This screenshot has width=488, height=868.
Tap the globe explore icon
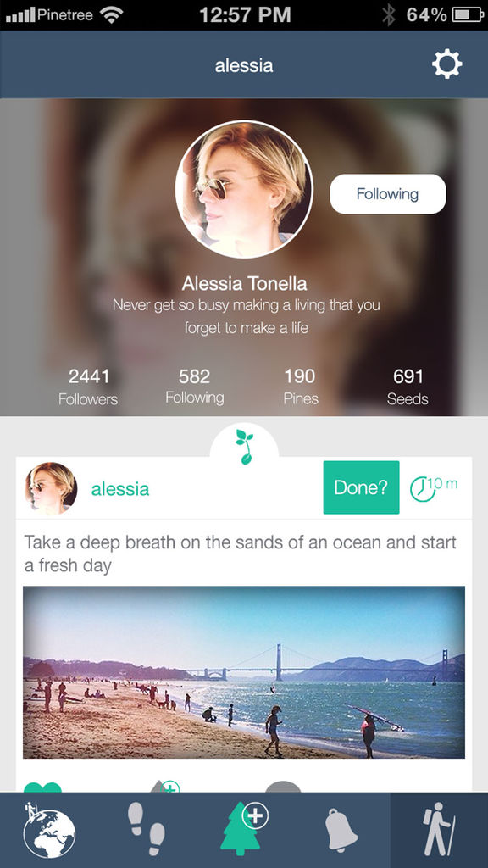48,831
